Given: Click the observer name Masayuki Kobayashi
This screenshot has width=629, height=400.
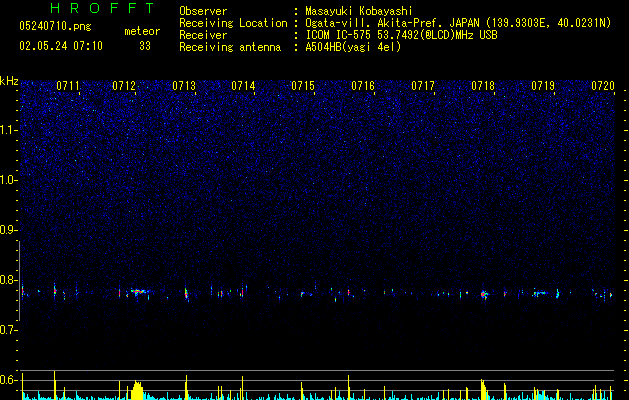Looking at the screenshot, I should tap(359, 11).
